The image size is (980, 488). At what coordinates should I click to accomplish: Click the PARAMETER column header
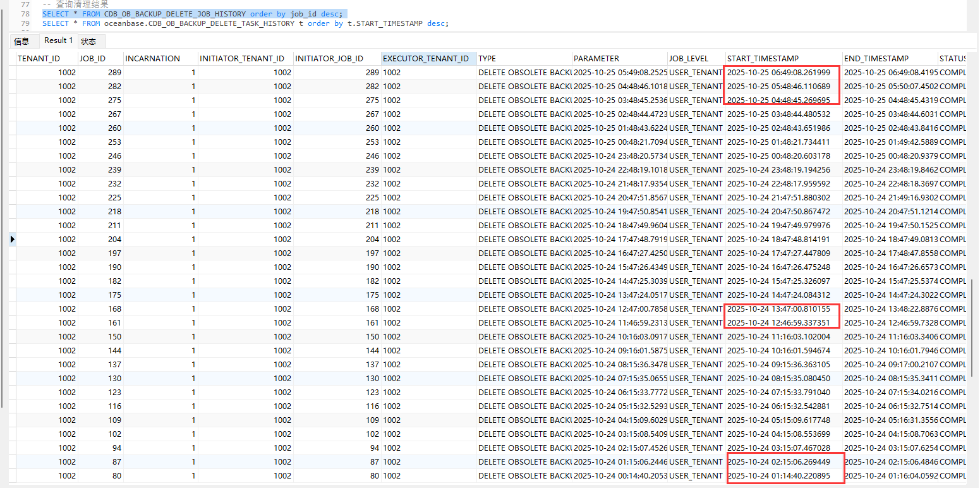tap(596, 59)
